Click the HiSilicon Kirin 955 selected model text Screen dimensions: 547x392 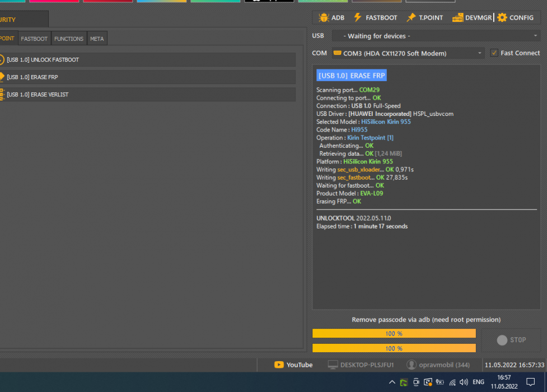[386, 122]
